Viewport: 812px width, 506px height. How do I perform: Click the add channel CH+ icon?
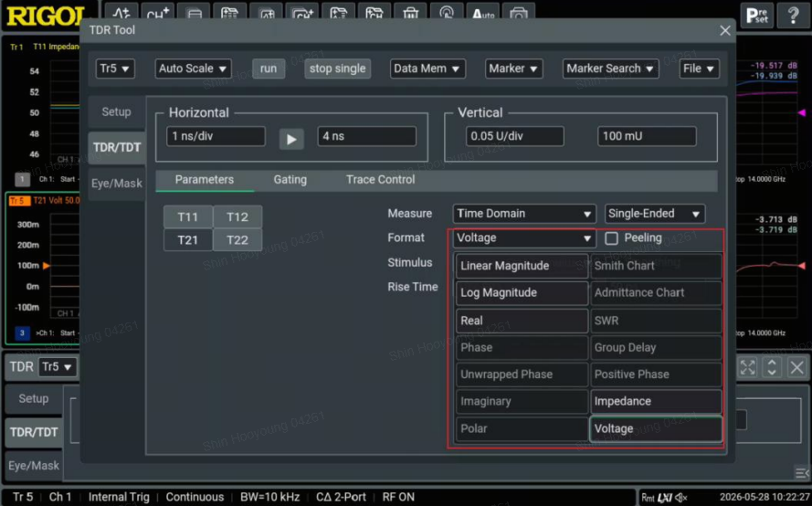click(157, 14)
